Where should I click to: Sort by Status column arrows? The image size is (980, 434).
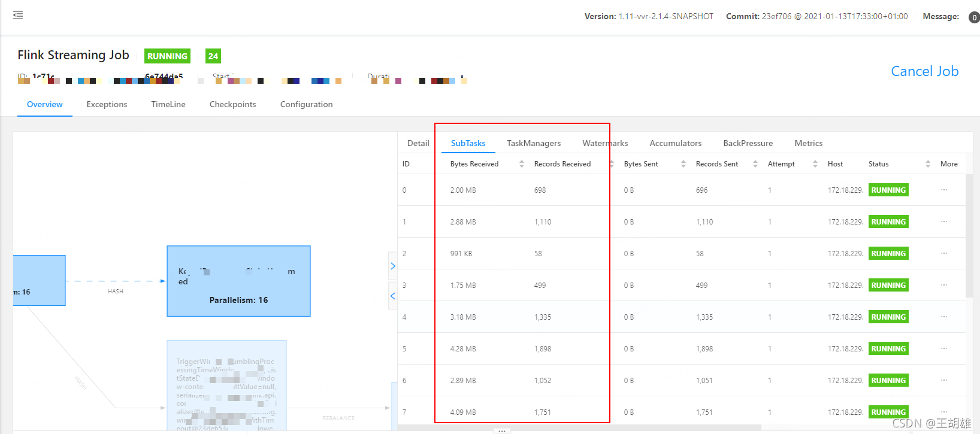(x=928, y=164)
